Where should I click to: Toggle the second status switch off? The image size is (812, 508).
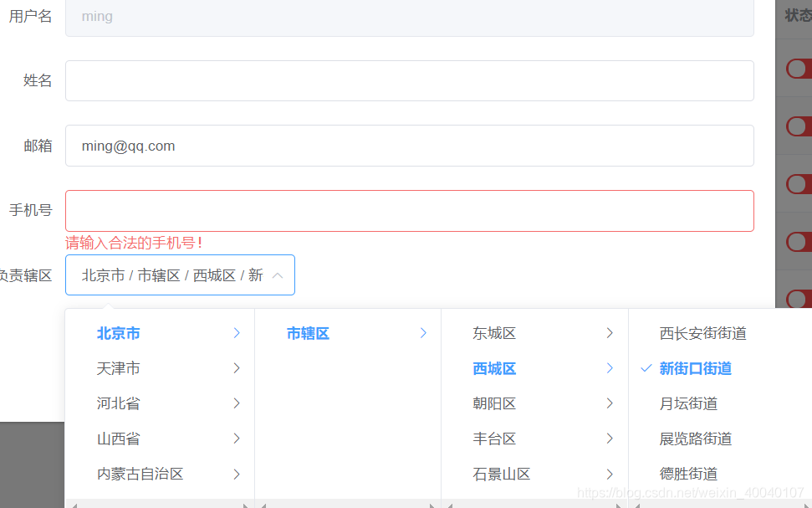pos(802,126)
